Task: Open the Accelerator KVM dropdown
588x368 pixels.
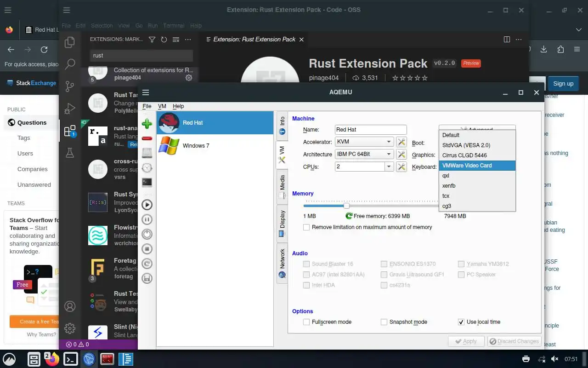Action: (364, 142)
